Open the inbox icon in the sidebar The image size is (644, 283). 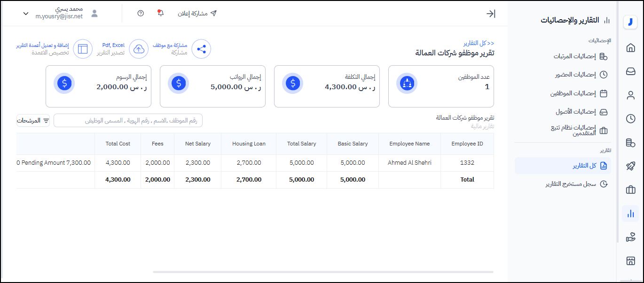coord(630,71)
